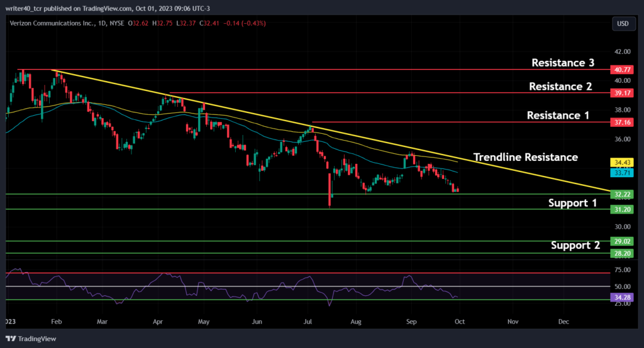Screen dimensions: 644x348
Task: Click the Oct label on time axis
Action: [460, 322]
